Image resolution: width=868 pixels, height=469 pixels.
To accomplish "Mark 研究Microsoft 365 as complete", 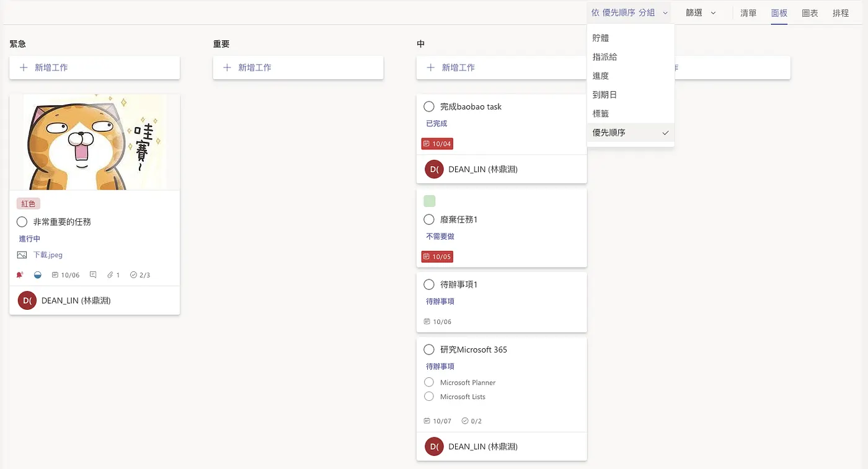I will [x=428, y=349].
